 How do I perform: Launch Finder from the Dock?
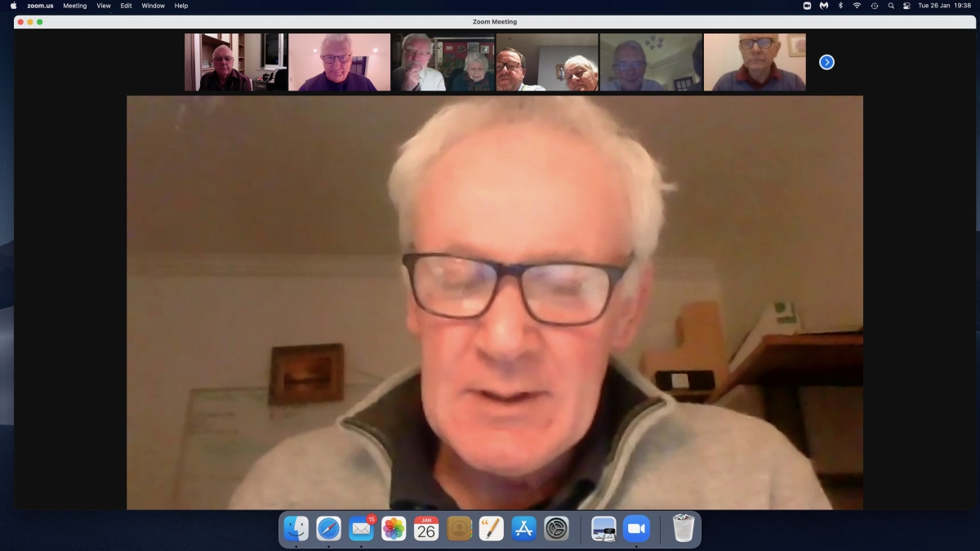pyautogui.click(x=296, y=529)
